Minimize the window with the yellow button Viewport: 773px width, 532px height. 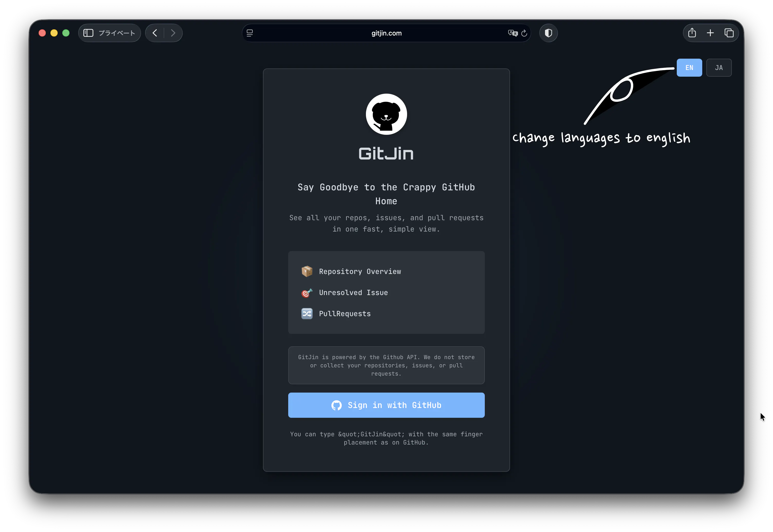[54, 33]
